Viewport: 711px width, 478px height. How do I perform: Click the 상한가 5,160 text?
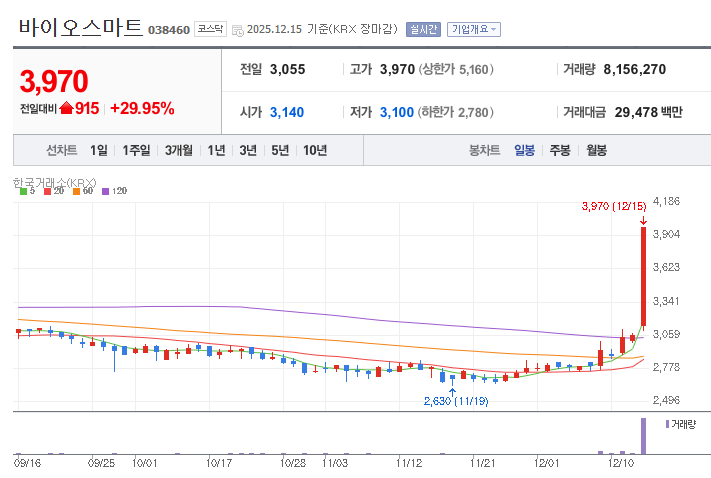[x=456, y=69]
